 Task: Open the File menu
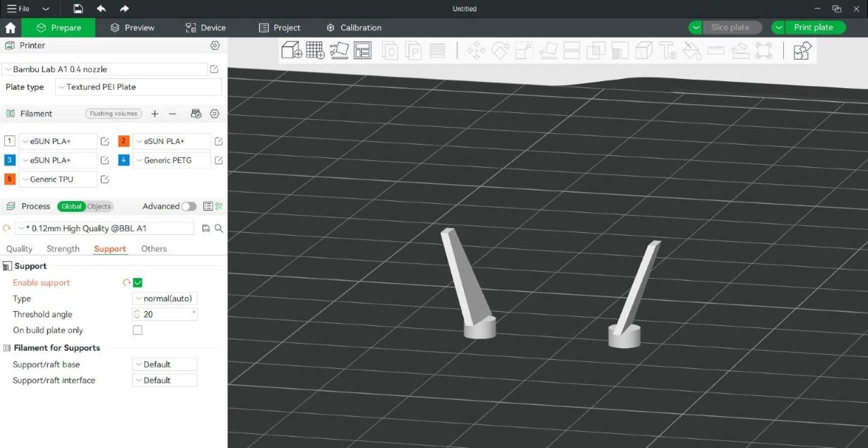point(18,8)
